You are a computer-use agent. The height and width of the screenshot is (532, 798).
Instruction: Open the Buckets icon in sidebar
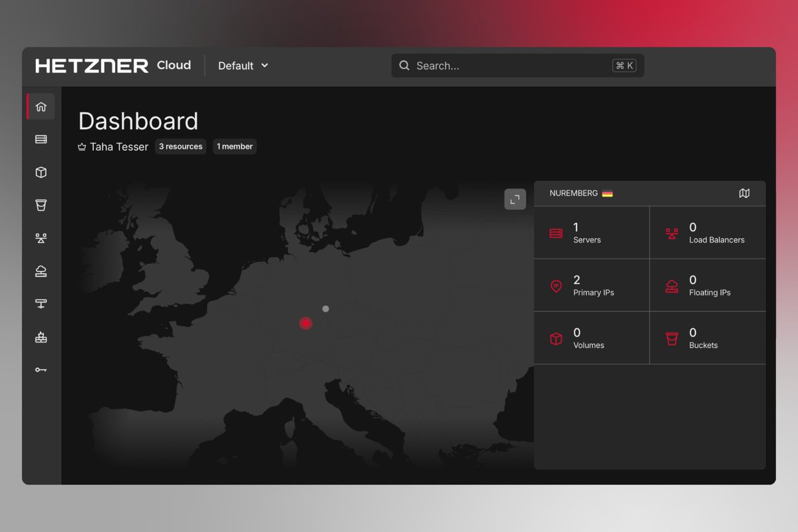pyautogui.click(x=41, y=205)
